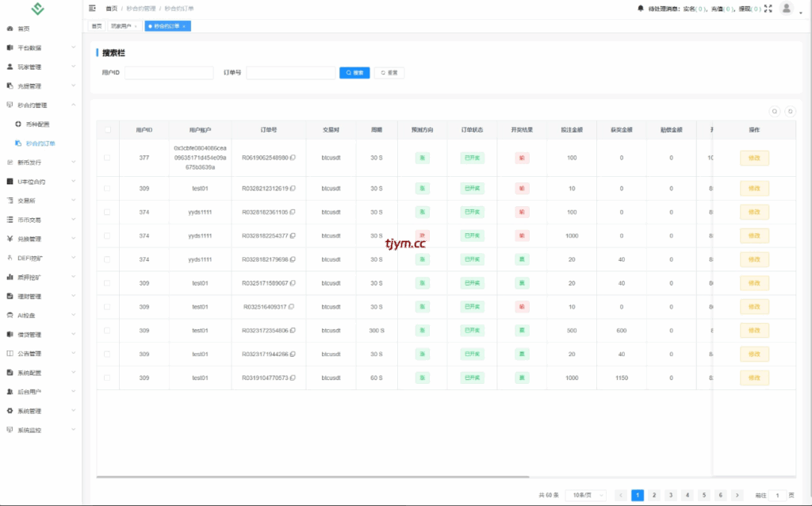Click the blue 搜索 button
The width and height of the screenshot is (812, 506).
point(354,72)
